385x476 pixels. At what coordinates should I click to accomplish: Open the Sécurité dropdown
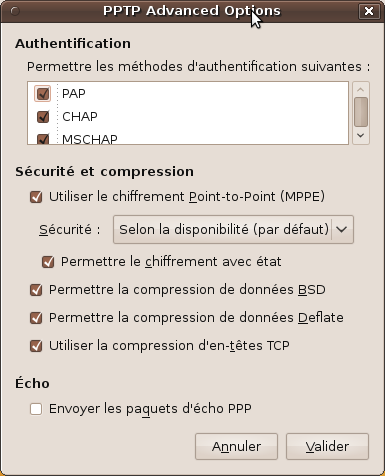[233, 229]
